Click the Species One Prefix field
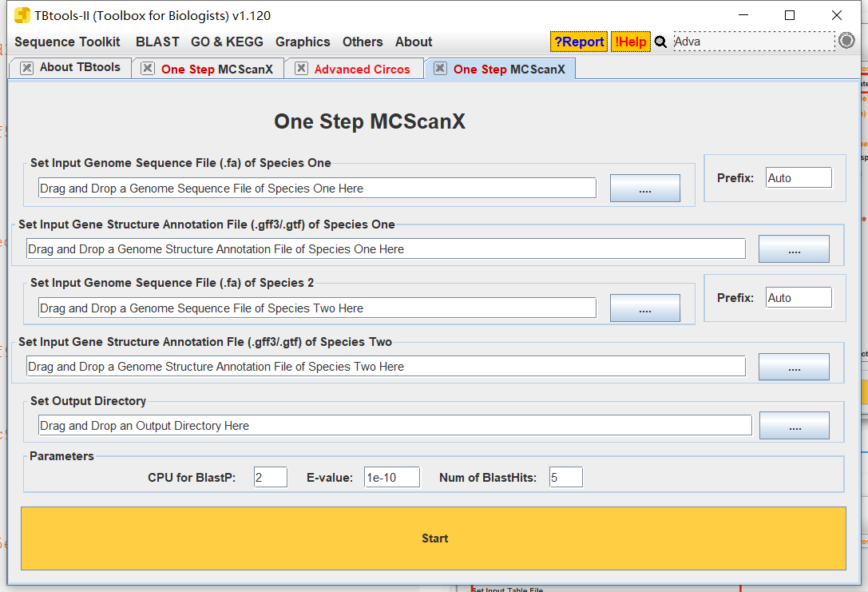Screen dimensions: 868x592 tap(799, 178)
